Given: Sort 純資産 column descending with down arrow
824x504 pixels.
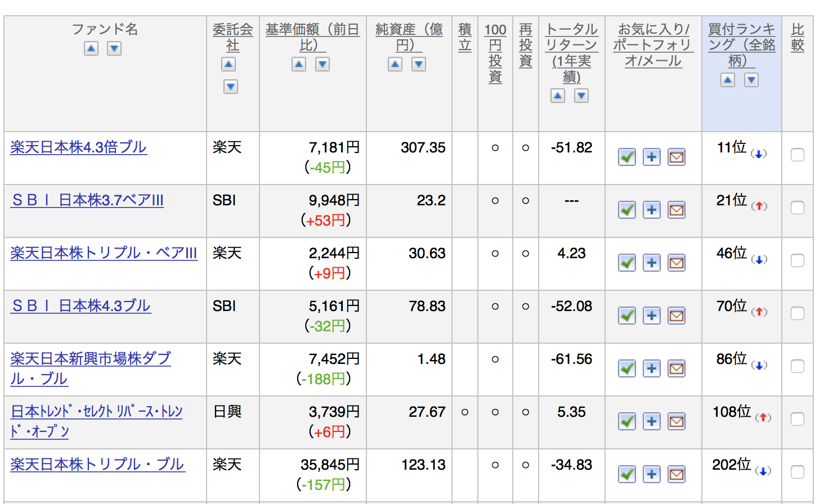Looking at the screenshot, I should pyautogui.click(x=418, y=65).
